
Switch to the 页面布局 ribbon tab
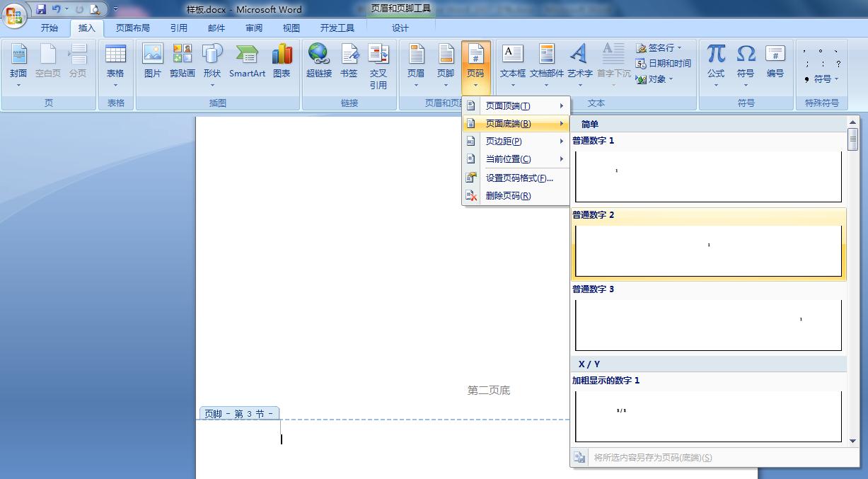tap(132, 28)
